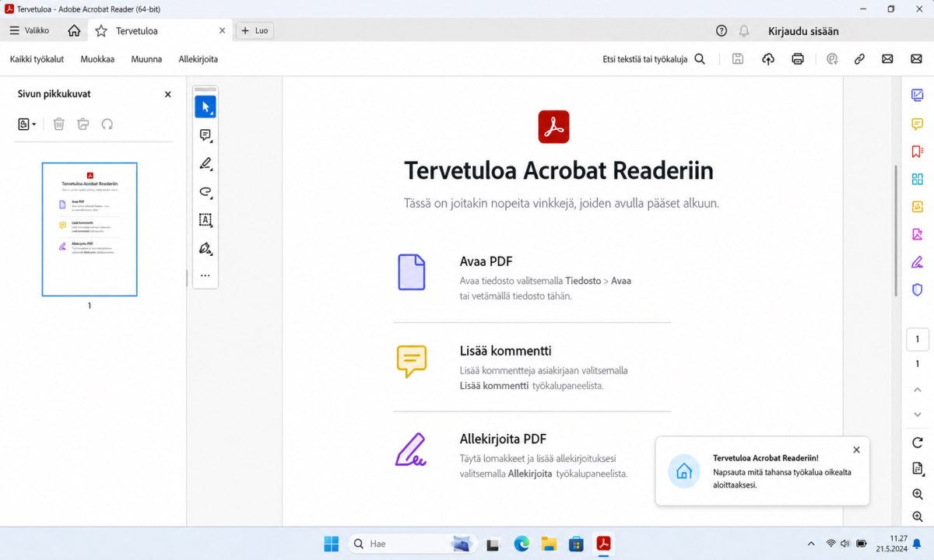Viewport: 934px width, 560px height.
Task: Open File Explorer from taskbar
Action: (x=549, y=544)
